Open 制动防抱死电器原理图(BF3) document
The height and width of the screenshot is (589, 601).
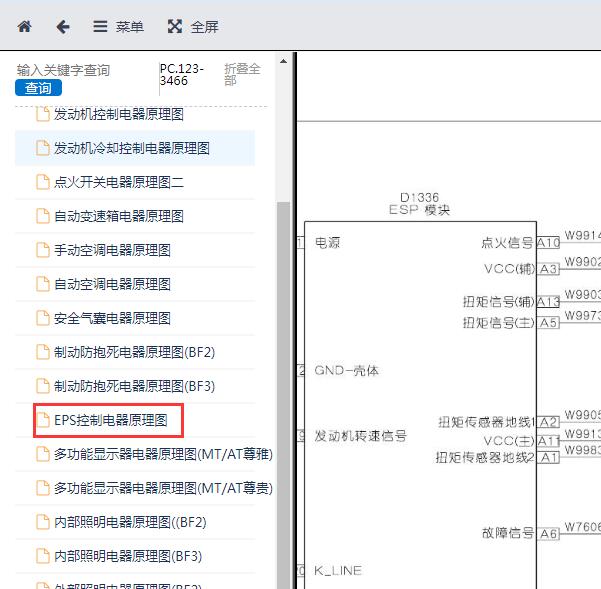(134, 386)
